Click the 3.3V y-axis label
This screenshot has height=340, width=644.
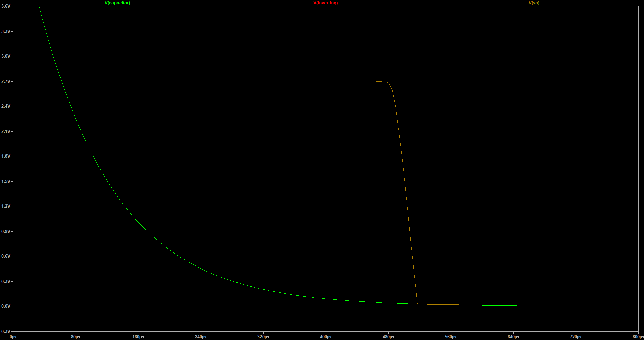tap(6, 31)
